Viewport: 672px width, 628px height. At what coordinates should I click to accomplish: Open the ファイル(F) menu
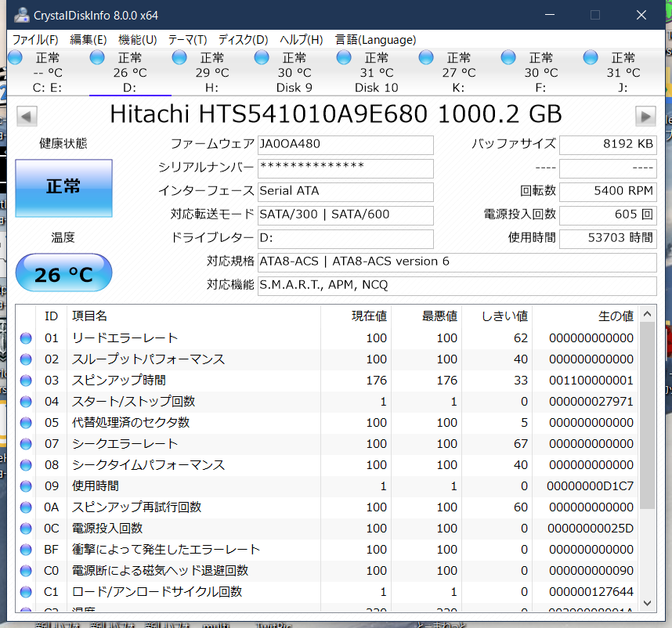[x=35, y=40]
